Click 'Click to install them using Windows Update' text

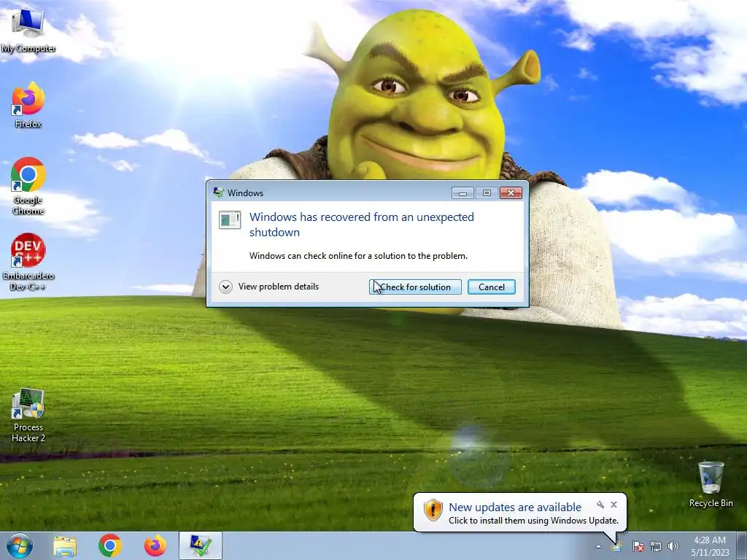coord(533,521)
